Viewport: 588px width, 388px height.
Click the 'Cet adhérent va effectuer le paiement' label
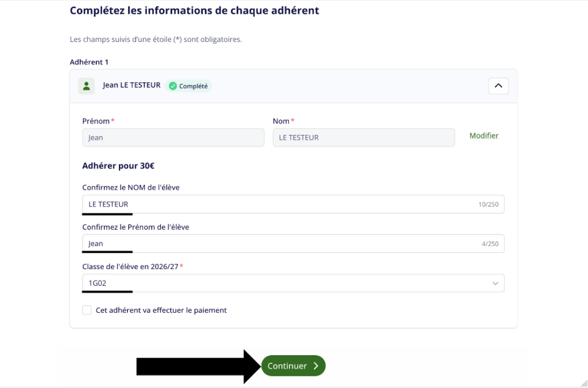[161, 310]
